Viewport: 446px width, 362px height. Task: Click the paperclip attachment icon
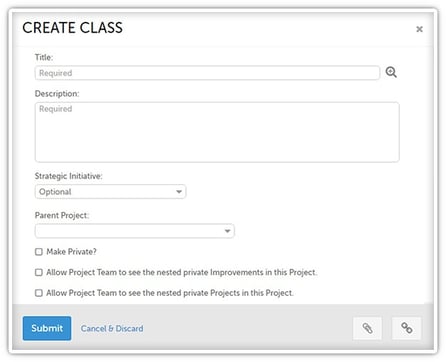pyautogui.click(x=367, y=328)
